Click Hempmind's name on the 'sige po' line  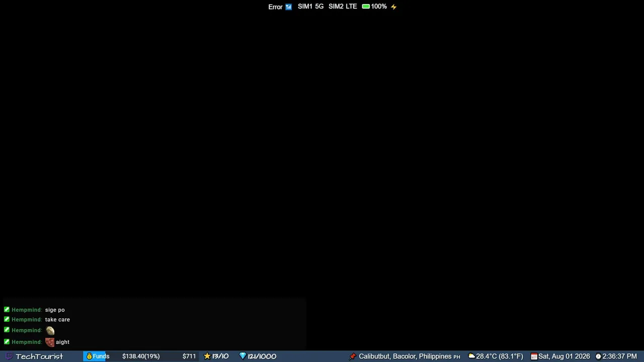coord(26,310)
